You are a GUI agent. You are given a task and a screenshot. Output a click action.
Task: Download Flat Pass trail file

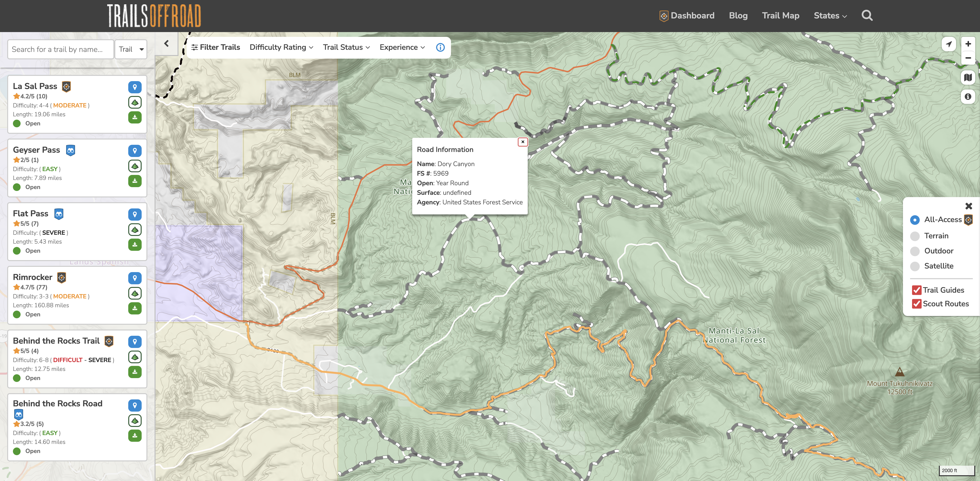135,244
